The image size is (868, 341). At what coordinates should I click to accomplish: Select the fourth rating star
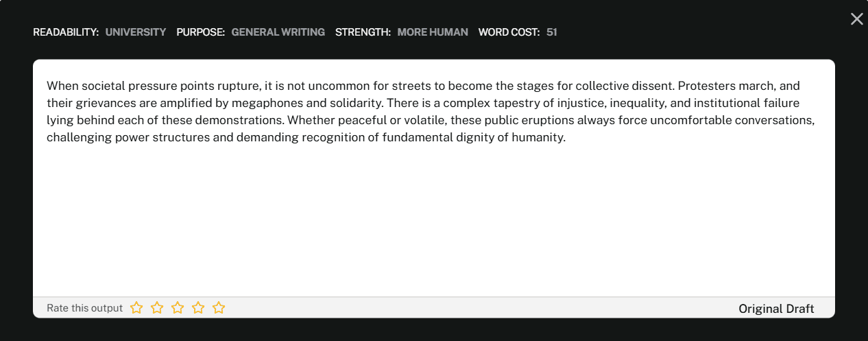click(198, 308)
